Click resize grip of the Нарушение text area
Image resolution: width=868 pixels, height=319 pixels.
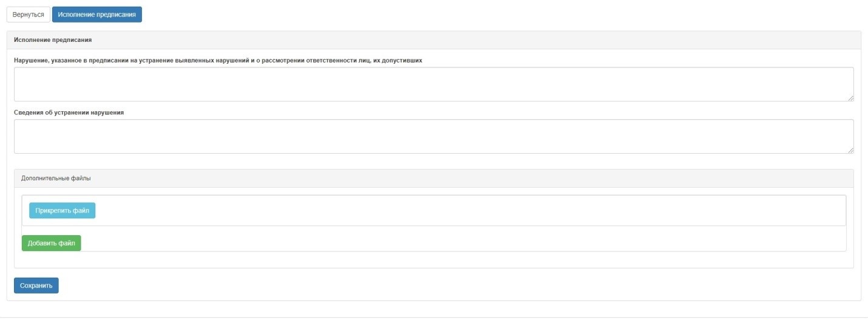click(850, 98)
